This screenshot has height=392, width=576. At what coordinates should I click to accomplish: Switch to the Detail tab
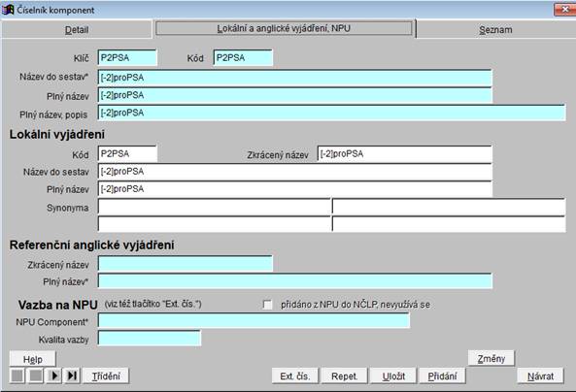tap(77, 30)
